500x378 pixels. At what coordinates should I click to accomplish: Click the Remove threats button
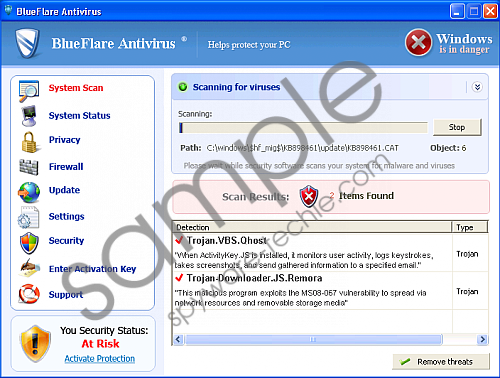click(x=441, y=362)
